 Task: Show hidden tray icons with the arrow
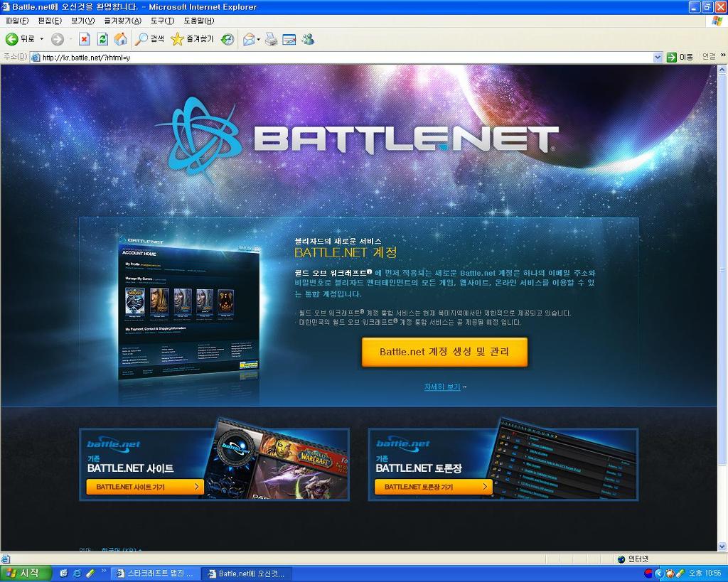tap(659, 573)
